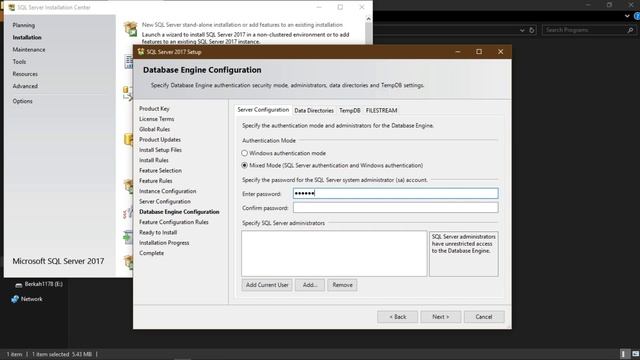This screenshot has height=360, width=640.
Task: Open the FILESTREAM tab
Action: [x=381, y=111]
